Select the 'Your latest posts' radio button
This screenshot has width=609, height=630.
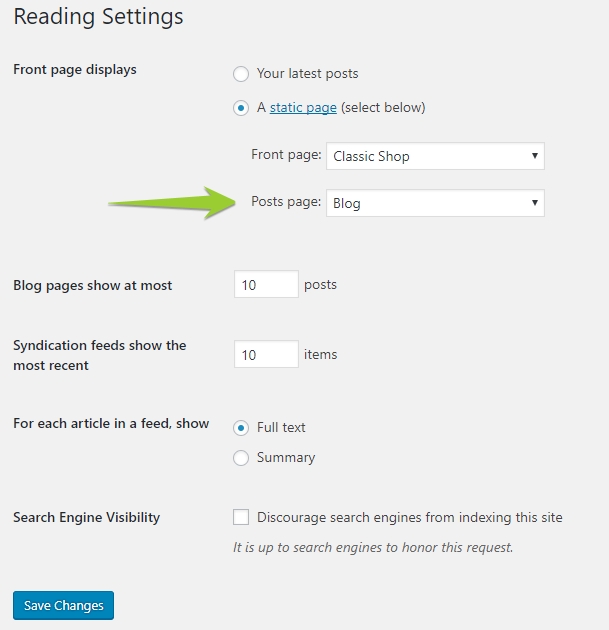click(x=241, y=73)
